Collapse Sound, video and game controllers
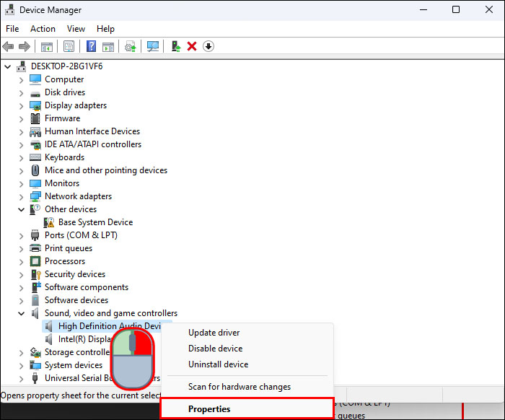Image resolution: width=505 pixels, height=420 pixels. coord(21,313)
